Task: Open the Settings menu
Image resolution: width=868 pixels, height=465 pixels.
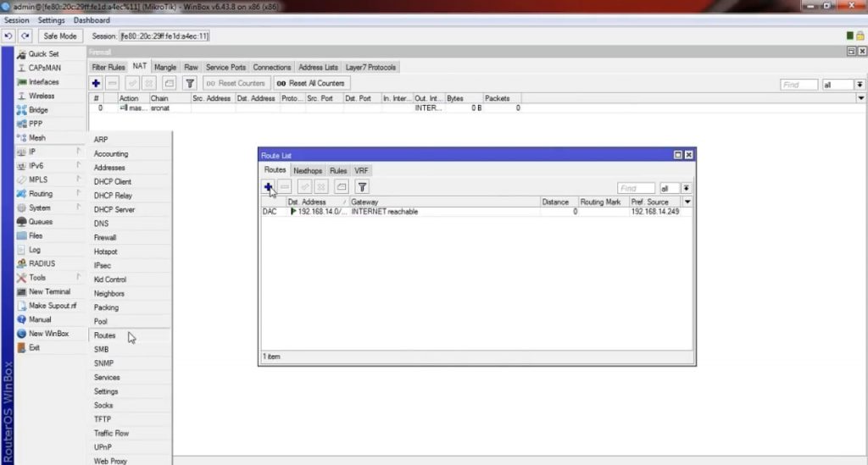Action: tap(51, 20)
